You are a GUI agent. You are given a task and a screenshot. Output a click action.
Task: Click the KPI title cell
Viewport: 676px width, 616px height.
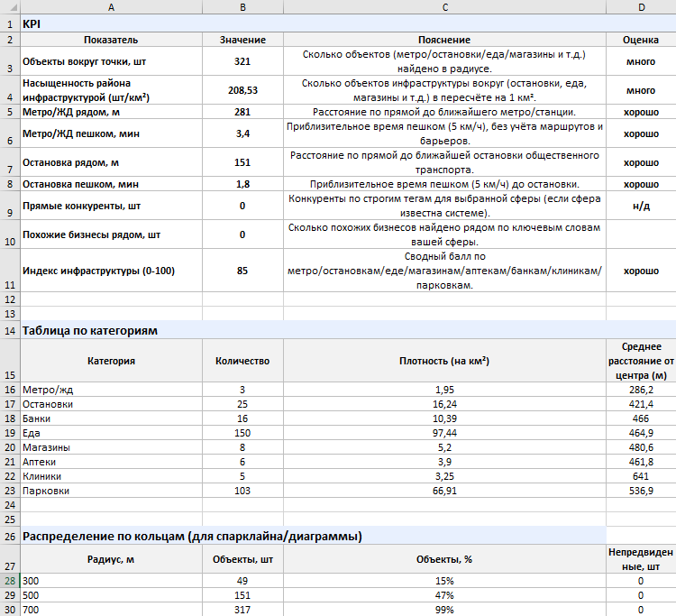click(x=111, y=24)
